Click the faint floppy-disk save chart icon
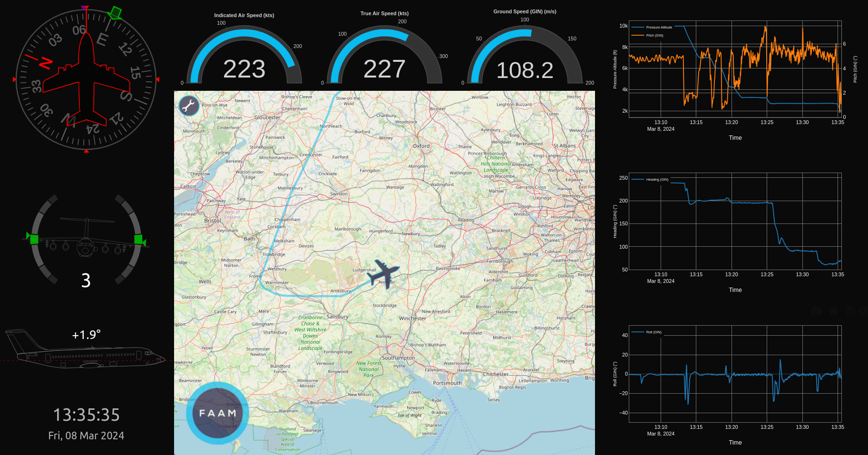 point(850,311)
